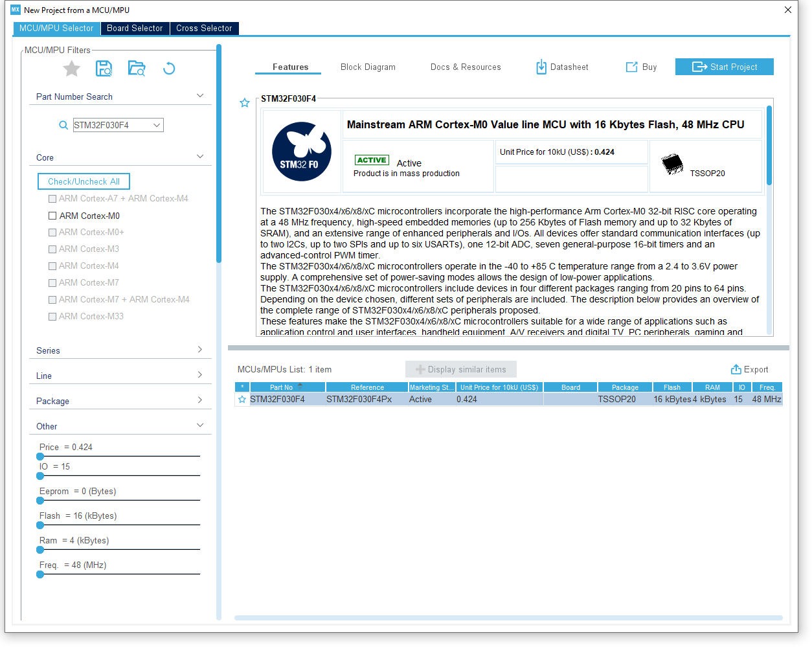Click the Buy link text
Screen dimensions: 812x647
pos(649,67)
